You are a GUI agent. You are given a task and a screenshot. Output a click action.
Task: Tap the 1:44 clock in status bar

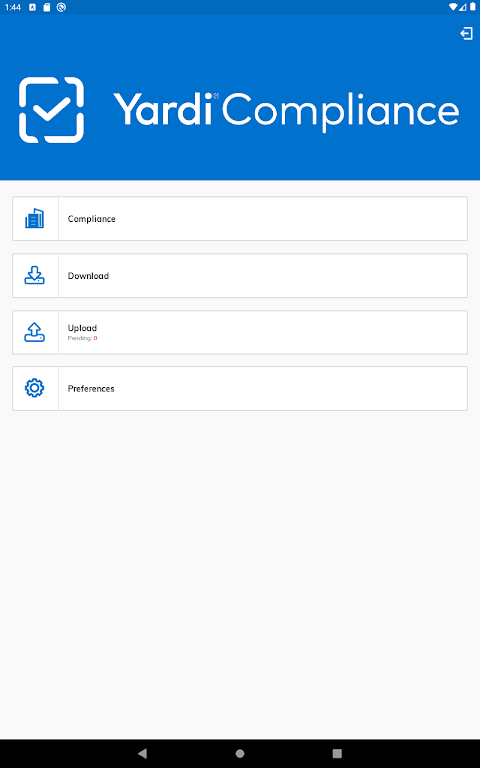pyautogui.click(x=13, y=7)
